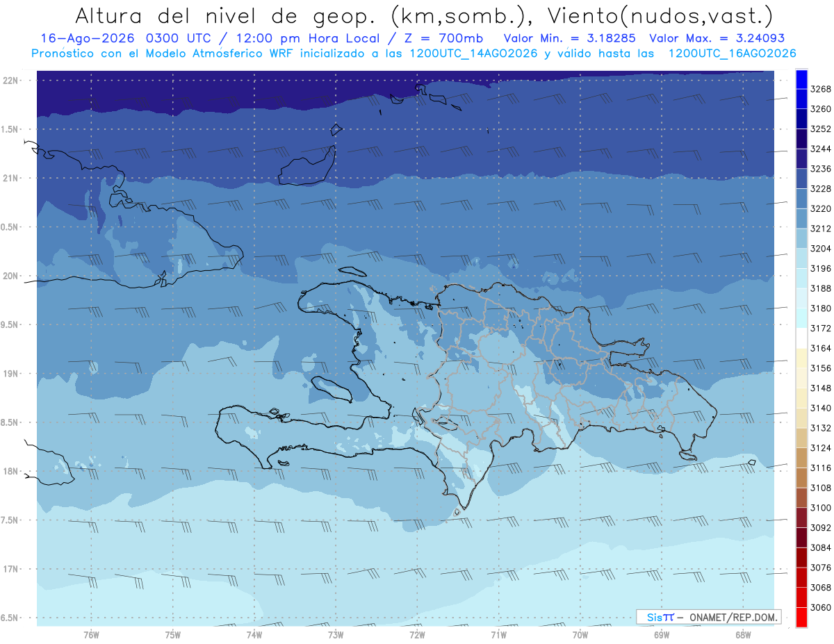Click the longitude label '69W'
834x644 pixels.
(662, 635)
